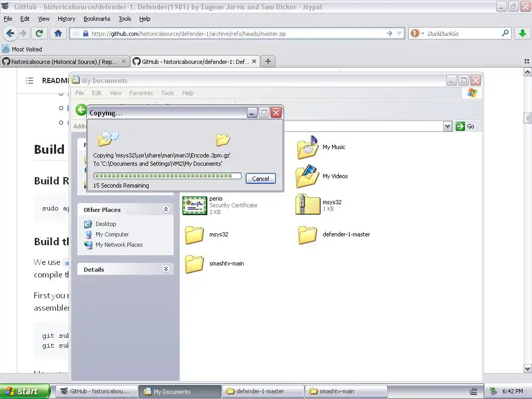Click the browser Forward arrow button

click(x=23, y=33)
